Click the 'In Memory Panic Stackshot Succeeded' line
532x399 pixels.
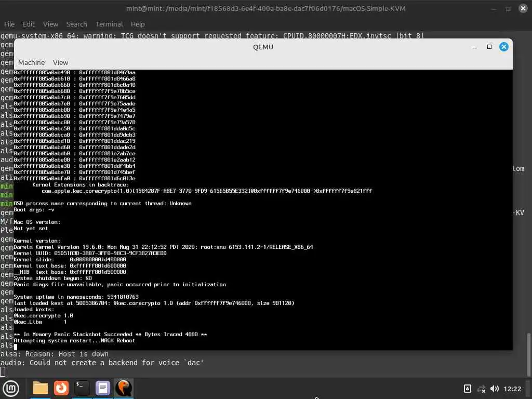coord(110,334)
